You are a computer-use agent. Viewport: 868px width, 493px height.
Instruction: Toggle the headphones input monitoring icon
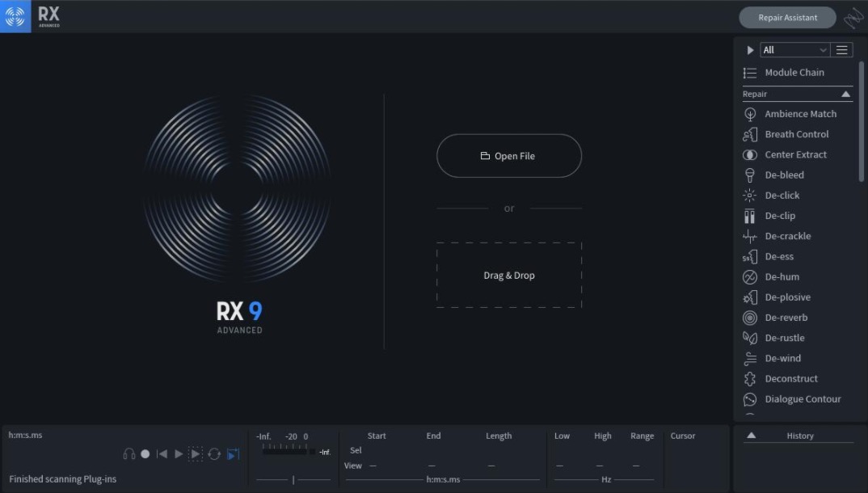129,454
